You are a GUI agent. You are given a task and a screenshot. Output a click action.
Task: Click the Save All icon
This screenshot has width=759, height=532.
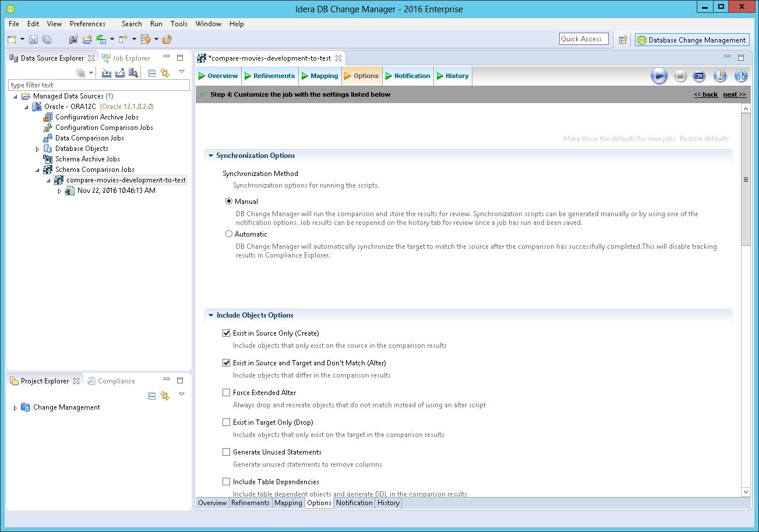47,39
